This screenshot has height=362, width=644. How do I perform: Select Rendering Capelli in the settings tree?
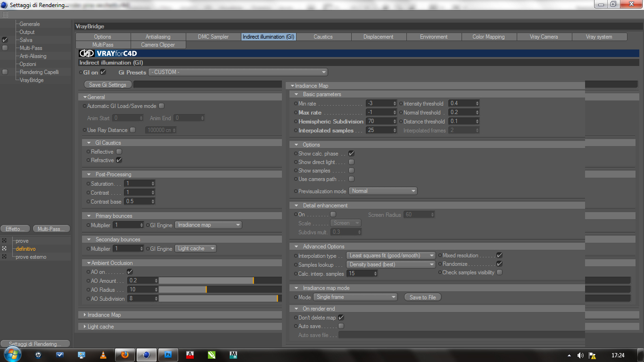[x=39, y=72]
